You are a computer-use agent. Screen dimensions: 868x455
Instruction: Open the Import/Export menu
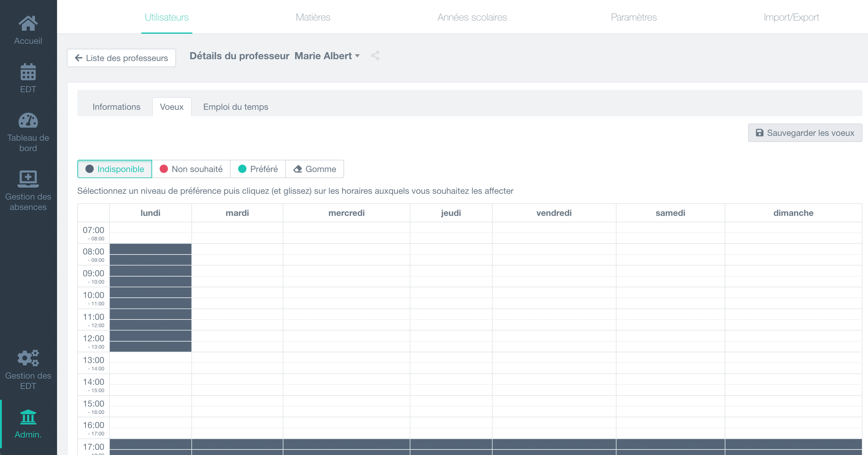(x=791, y=17)
